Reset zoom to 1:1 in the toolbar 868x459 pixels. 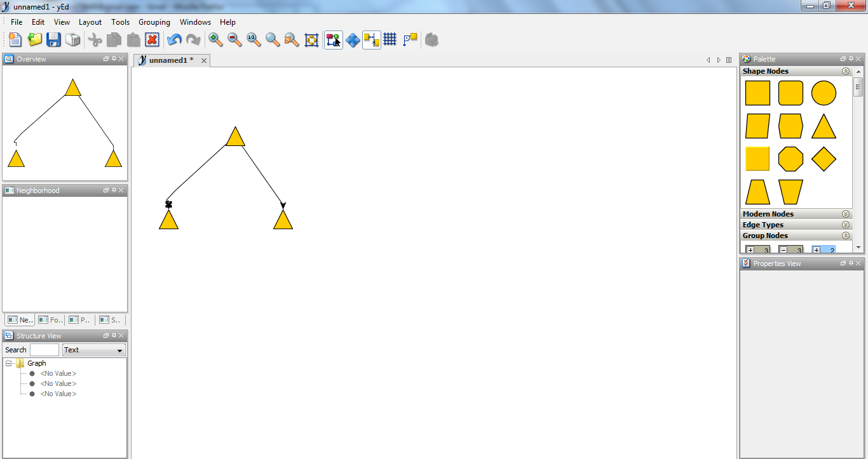[253, 40]
